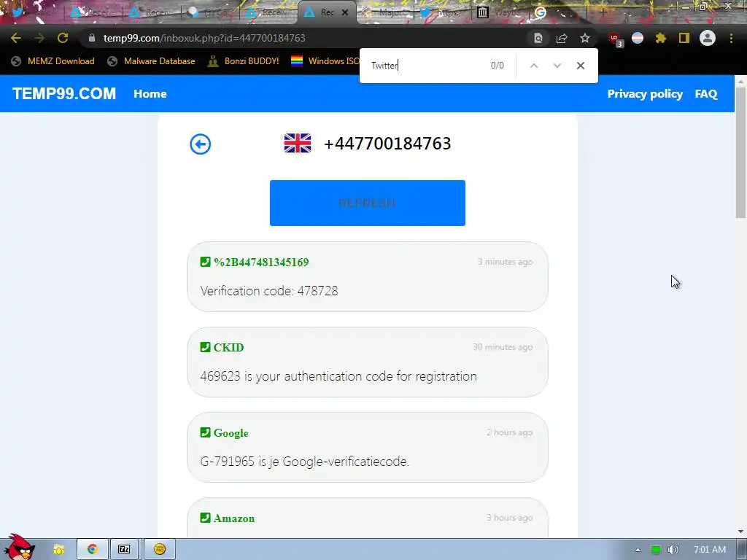
Task: Click the phone icon beside Google
Action: (x=205, y=432)
